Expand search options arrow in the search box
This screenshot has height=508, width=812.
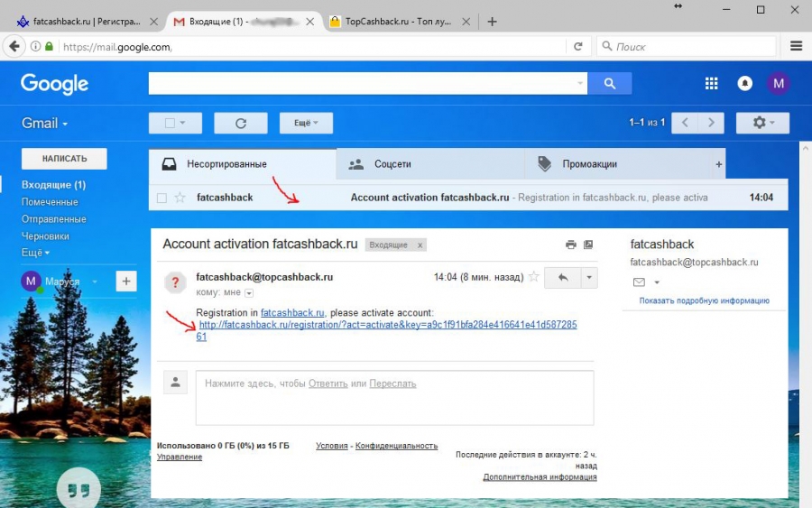click(x=579, y=83)
